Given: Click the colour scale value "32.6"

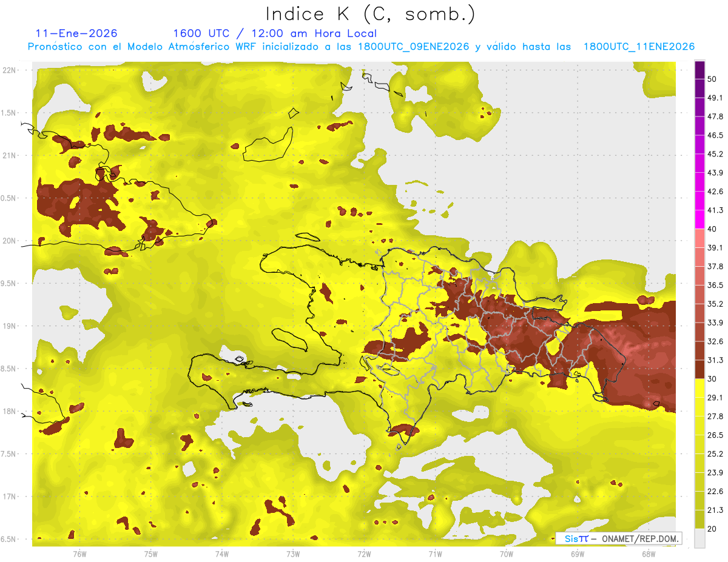Looking at the screenshot, I should (x=715, y=341).
